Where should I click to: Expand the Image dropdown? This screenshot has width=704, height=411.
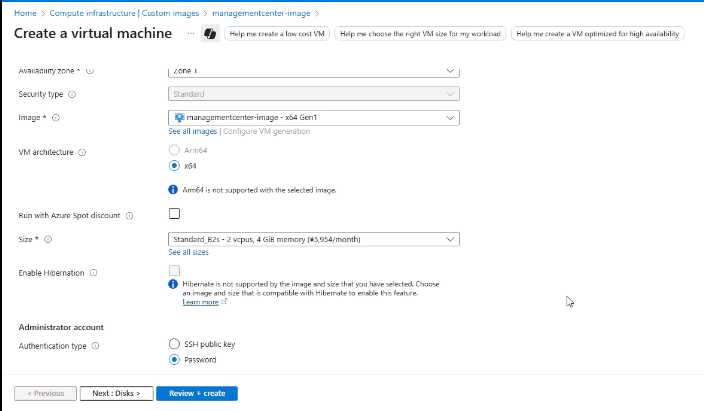click(x=314, y=118)
